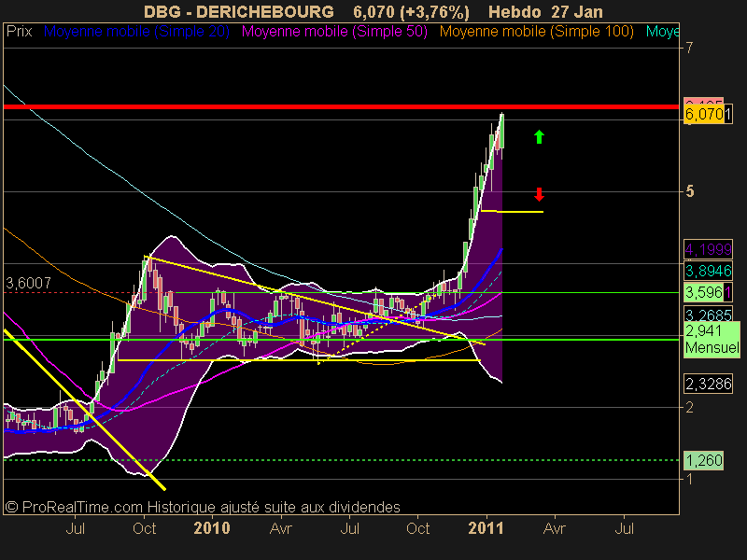Click the '1' price axis label

(689, 479)
